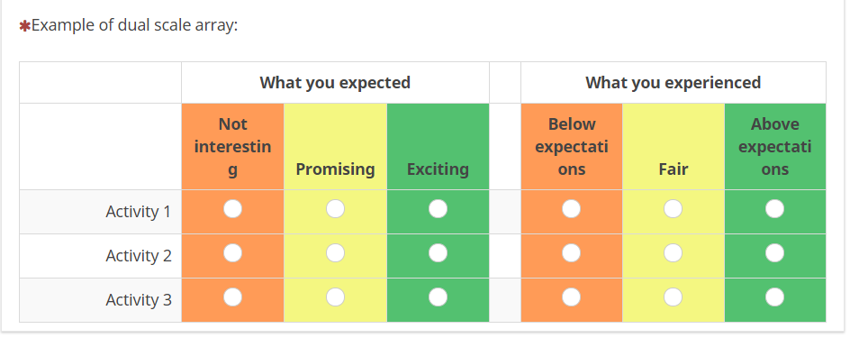Select Above expectations for Activity 1
The height and width of the screenshot is (338, 868).
tap(774, 209)
